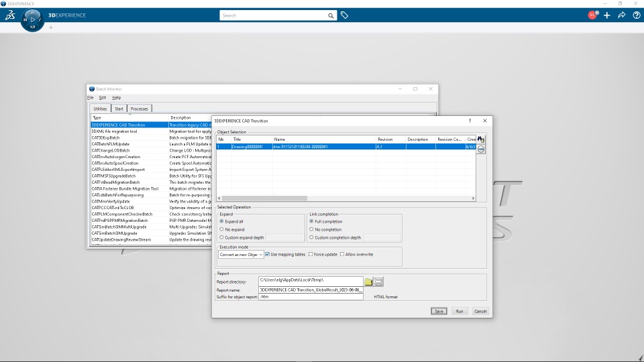Toggle Use mapping tables checkbox
Viewport: 644px width, 362px height.
pyautogui.click(x=268, y=255)
